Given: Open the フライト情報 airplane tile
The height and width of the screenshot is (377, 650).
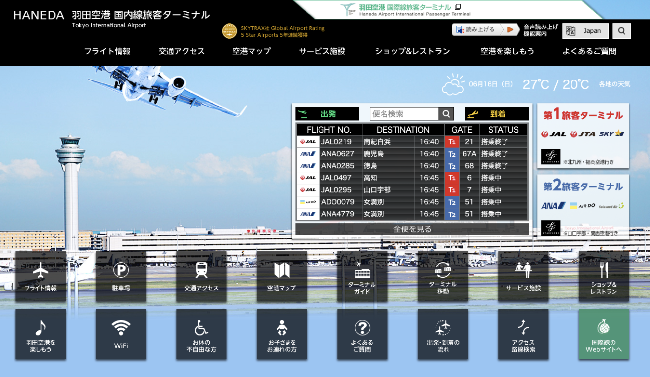Looking at the screenshot, I should click(x=41, y=276).
